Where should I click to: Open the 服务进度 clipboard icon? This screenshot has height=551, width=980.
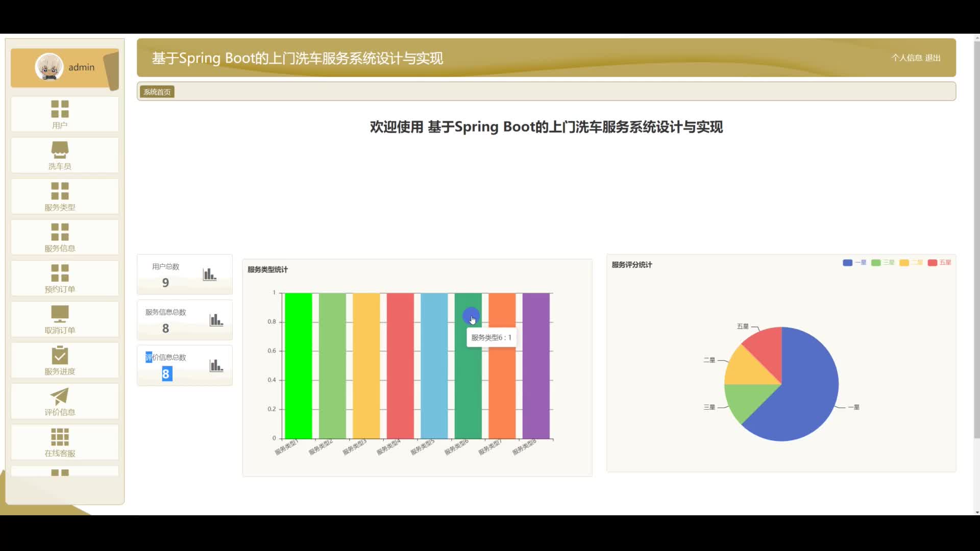pyautogui.click(x=60, y=355)
